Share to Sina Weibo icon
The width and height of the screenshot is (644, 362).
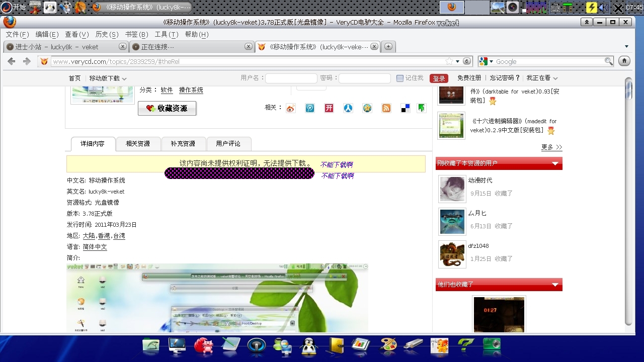click(x=291, y=108)
